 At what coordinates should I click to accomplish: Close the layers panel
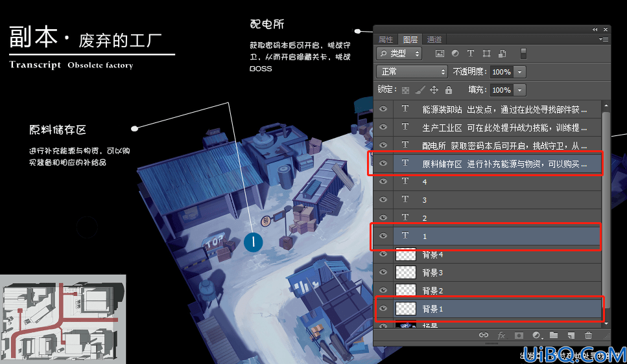(606, 30)
